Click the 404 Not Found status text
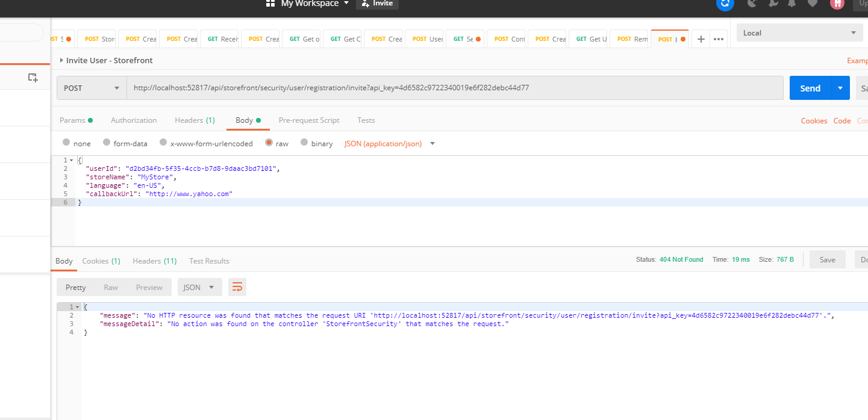The width and height of the screenshot is (868, 420). pyautogui.click(x=681, y=259)
